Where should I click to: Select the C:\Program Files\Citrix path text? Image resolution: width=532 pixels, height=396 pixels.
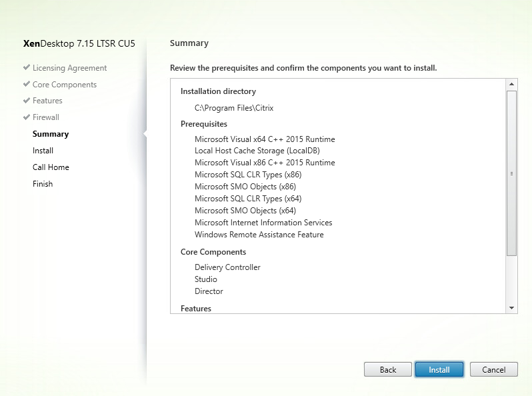click(234, 108)
